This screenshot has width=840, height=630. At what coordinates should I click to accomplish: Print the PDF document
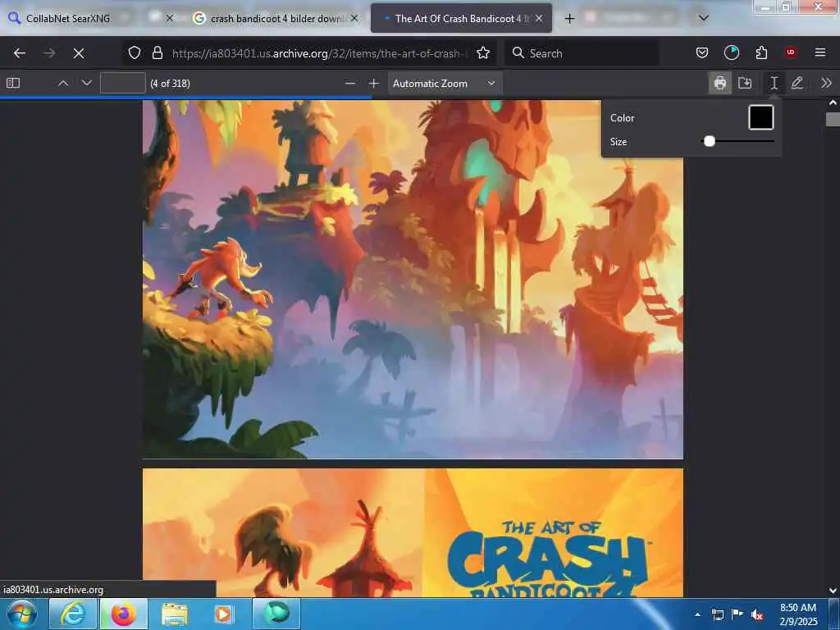click(x=720, y=83)
